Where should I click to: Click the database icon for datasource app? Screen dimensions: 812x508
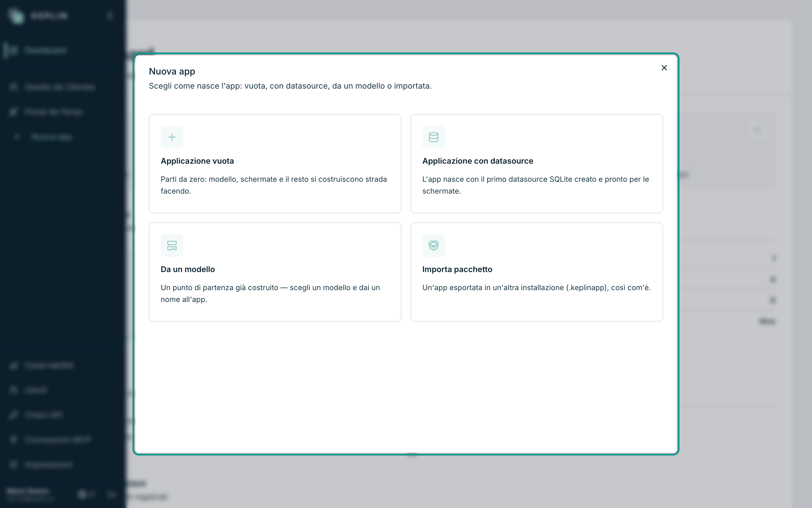point(434,137)
